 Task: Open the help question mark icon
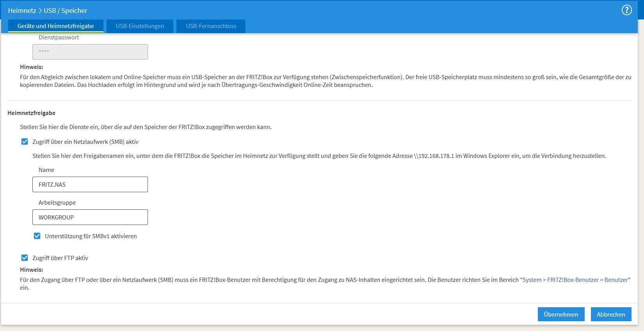click(x=626, y=10)
